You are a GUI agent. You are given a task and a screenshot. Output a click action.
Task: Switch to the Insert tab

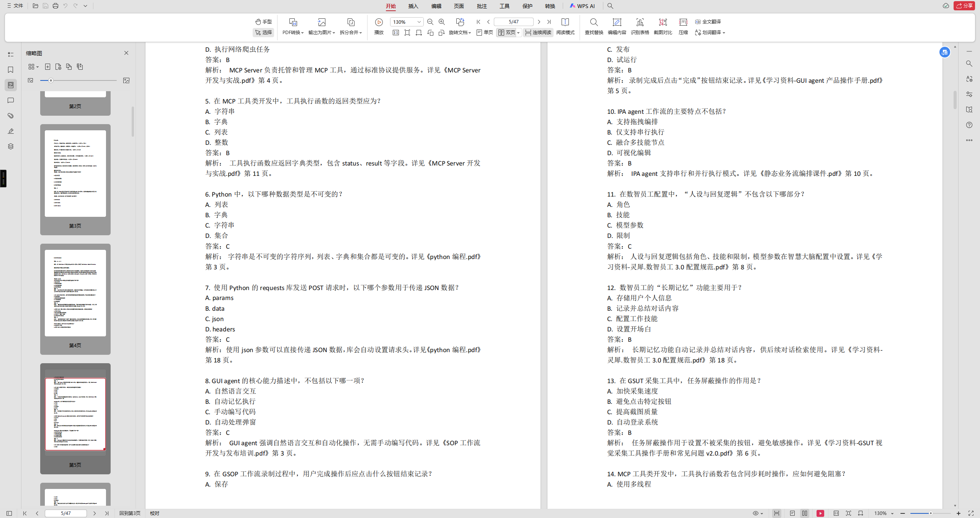(x=413, y=6)
